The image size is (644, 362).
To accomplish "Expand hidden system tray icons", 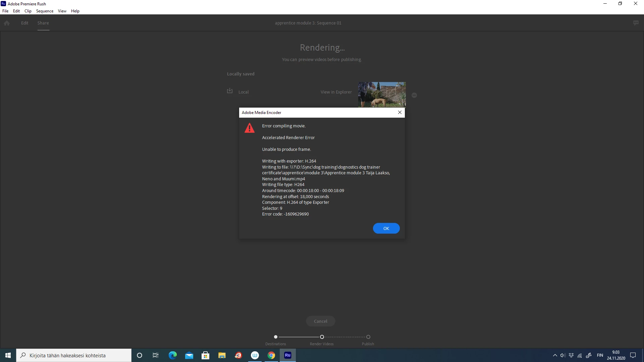I will tap(555, 355).
